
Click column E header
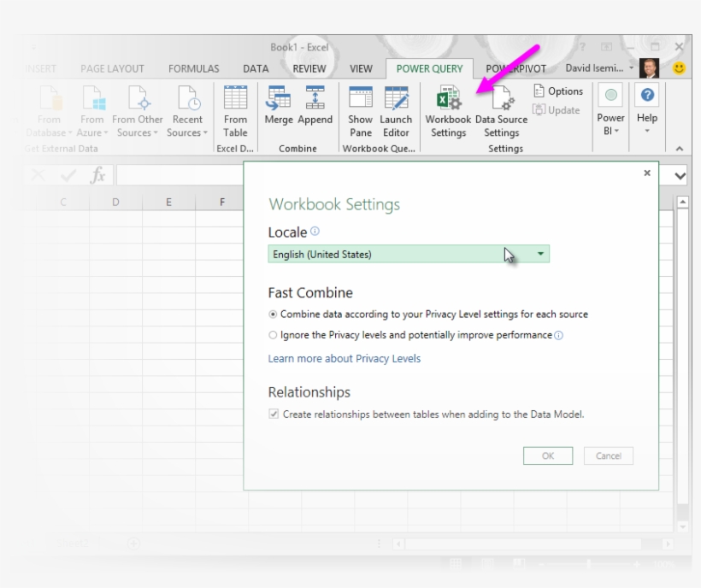click(x=168, y=202)
